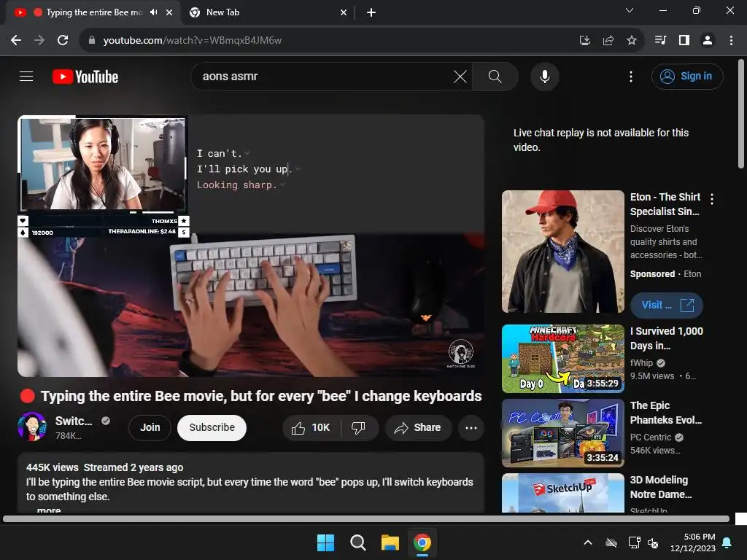Like the video (10K)

point(312,427)
